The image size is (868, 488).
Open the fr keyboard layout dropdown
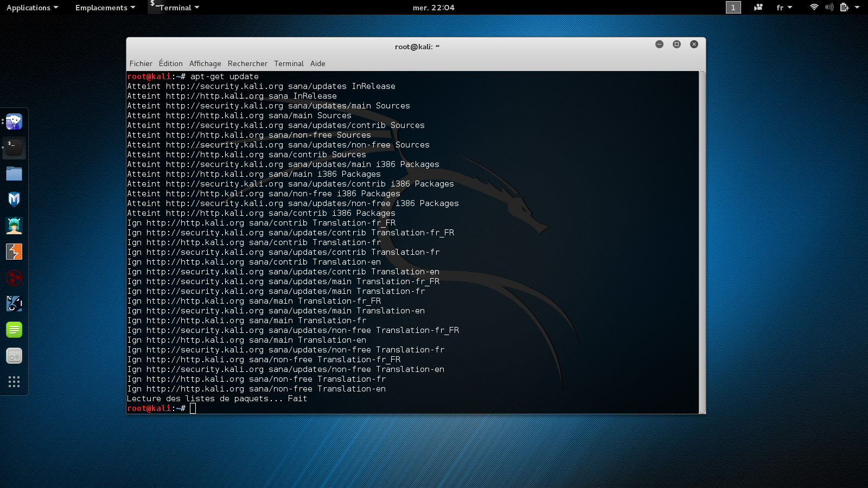[784, 8]
